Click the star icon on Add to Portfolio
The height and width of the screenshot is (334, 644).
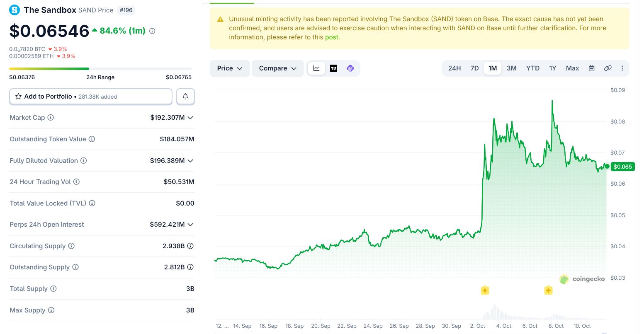tap(18, 97)
